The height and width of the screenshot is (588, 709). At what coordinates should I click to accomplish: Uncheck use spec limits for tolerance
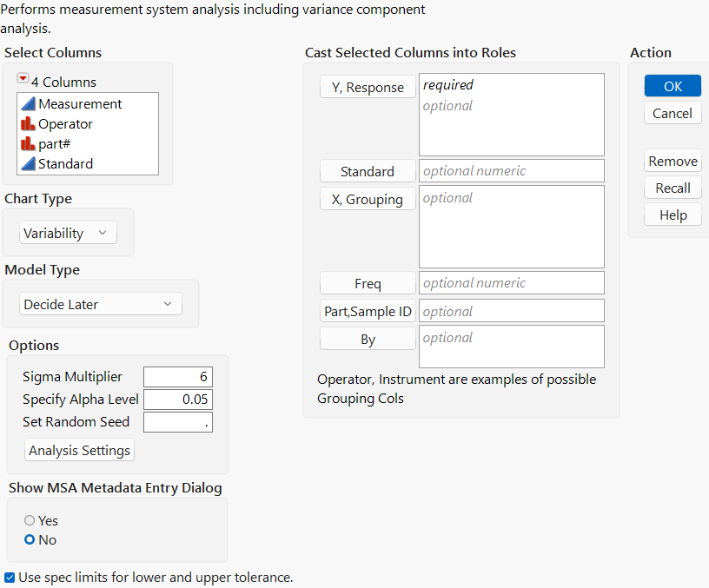10,577
